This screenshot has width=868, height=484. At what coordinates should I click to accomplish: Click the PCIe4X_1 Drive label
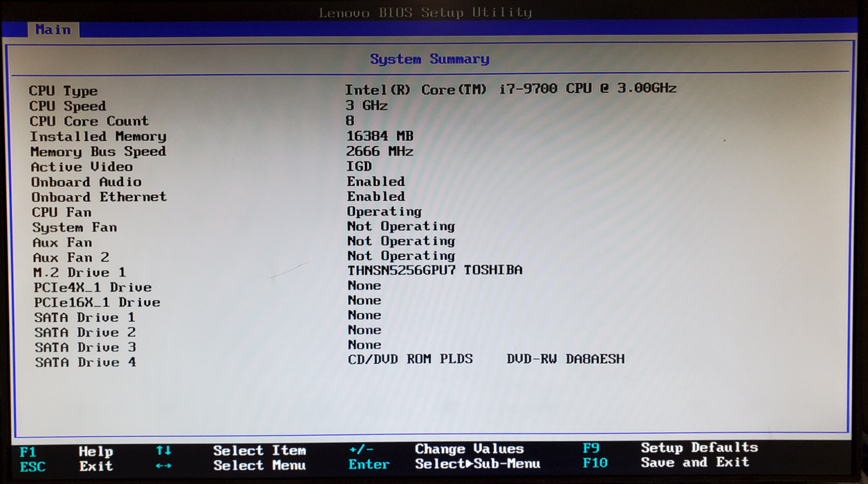pos(93,288)
